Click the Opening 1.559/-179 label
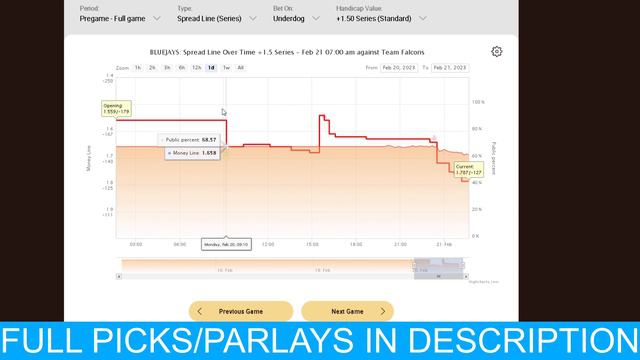The image size is (640, 360). click(116, 109)
